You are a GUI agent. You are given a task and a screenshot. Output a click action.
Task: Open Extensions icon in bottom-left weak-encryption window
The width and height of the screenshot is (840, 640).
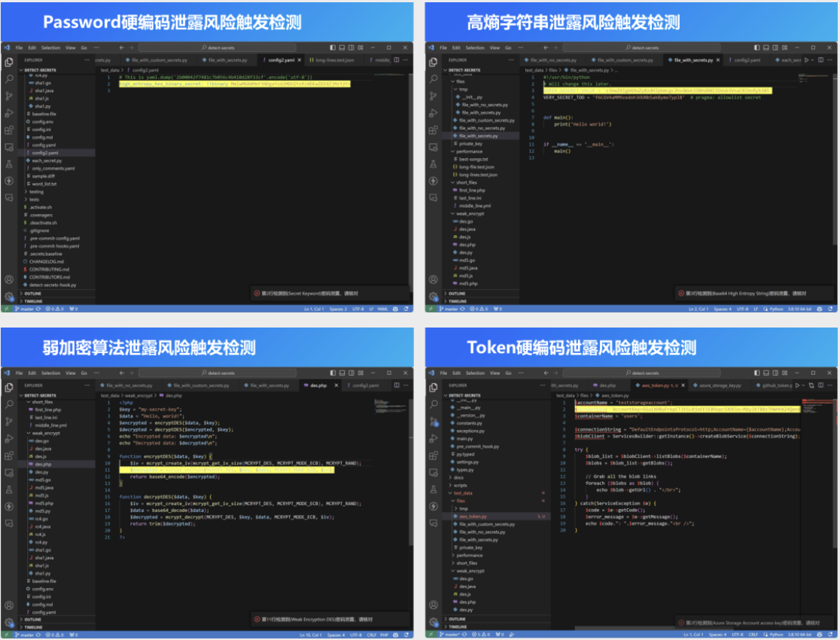click(9, 456)
